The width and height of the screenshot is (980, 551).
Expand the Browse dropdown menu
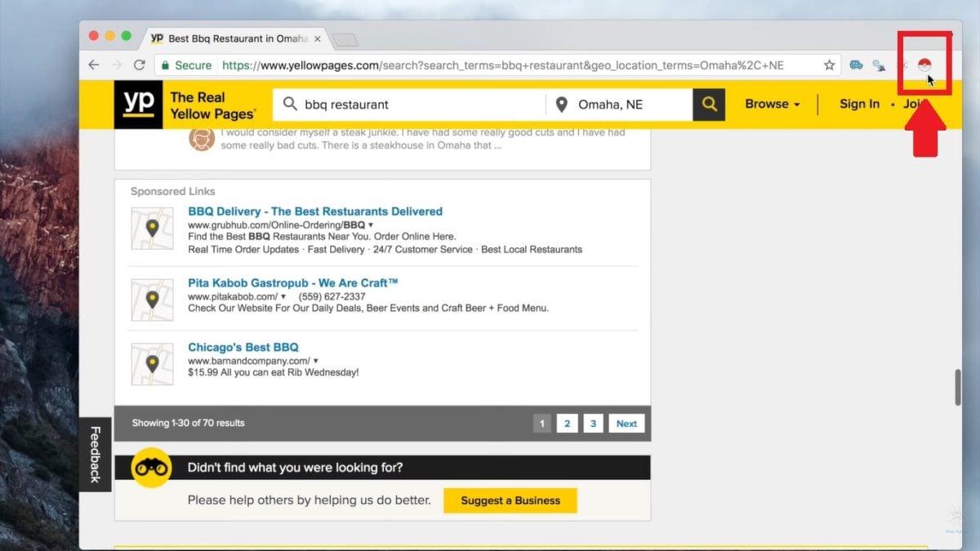tap(772, 104)
